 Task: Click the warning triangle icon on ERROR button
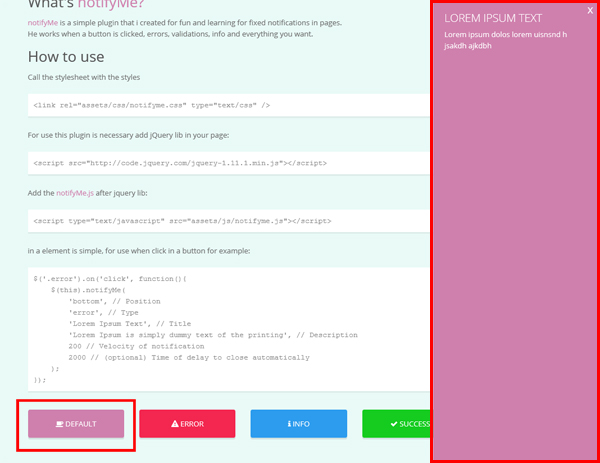175,424
